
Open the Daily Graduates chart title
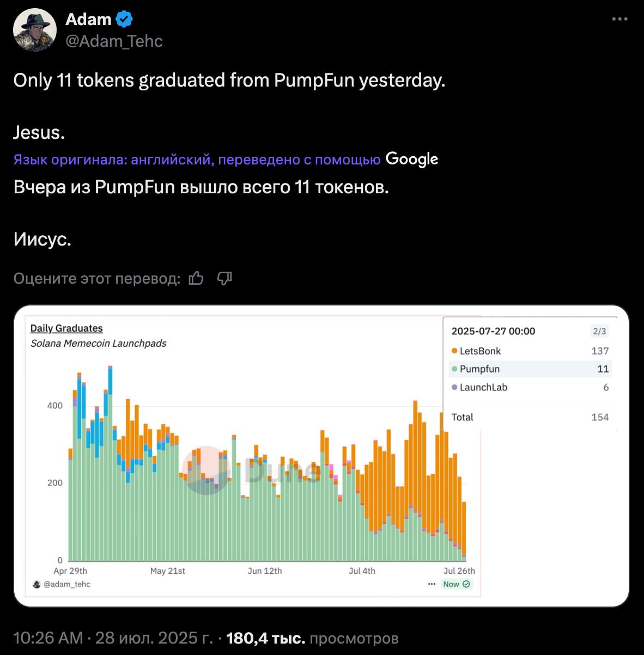pyautogui.click(x=66, y=328)
